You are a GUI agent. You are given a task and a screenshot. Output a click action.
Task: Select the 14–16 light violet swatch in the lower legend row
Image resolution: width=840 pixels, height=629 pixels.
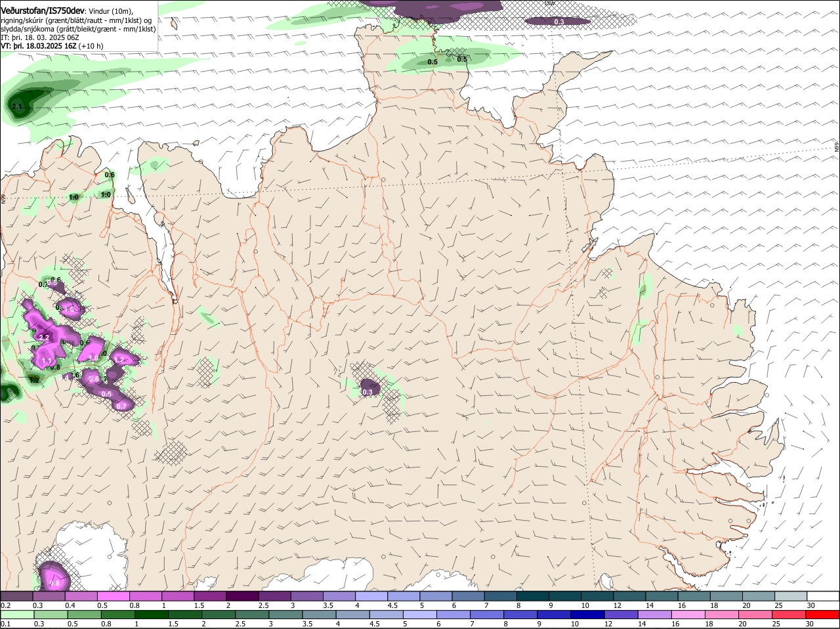tap(656, 614)
